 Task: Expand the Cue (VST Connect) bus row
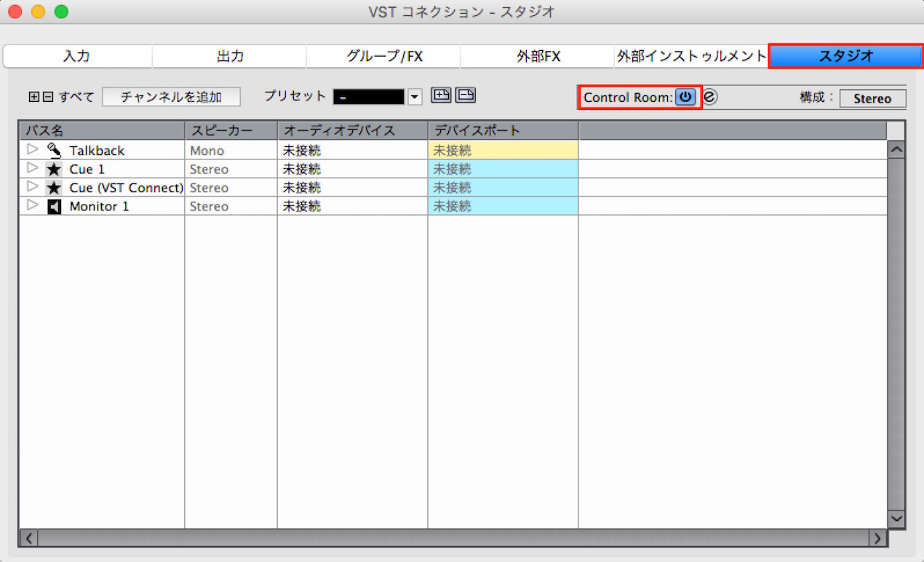31,187
